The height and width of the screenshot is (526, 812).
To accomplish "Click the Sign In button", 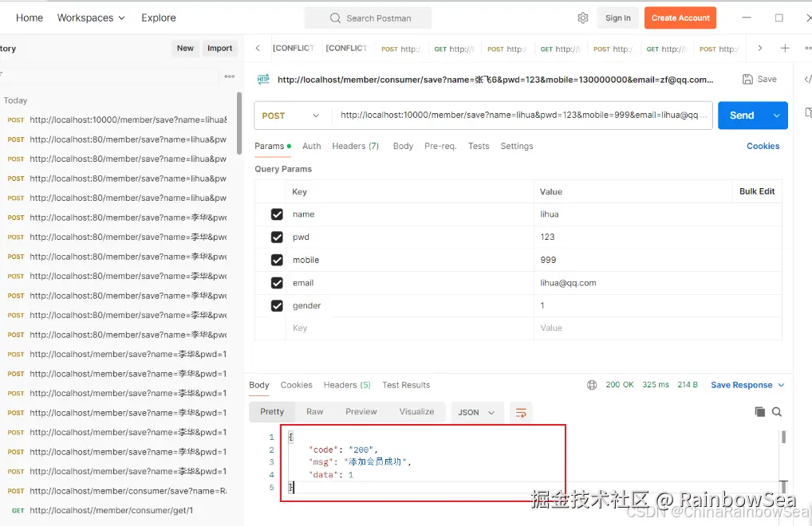I will pyautogui.click(x=618, y=18).
